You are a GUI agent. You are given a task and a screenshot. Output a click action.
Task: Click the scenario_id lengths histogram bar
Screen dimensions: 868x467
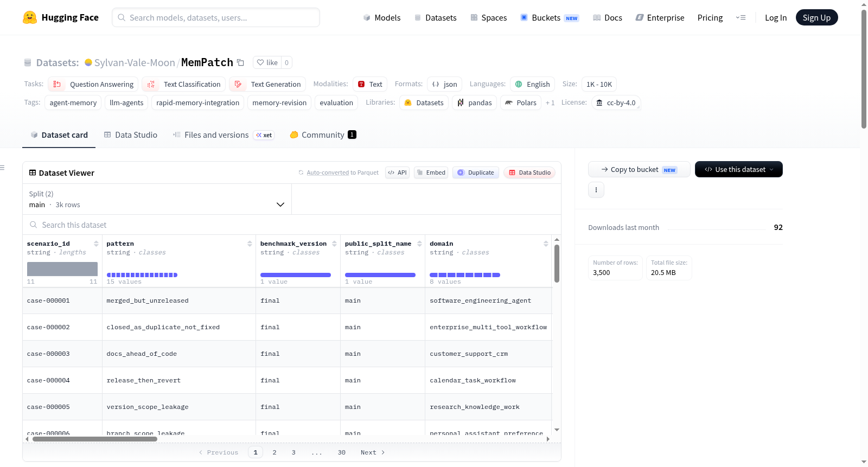pos(62,269)
